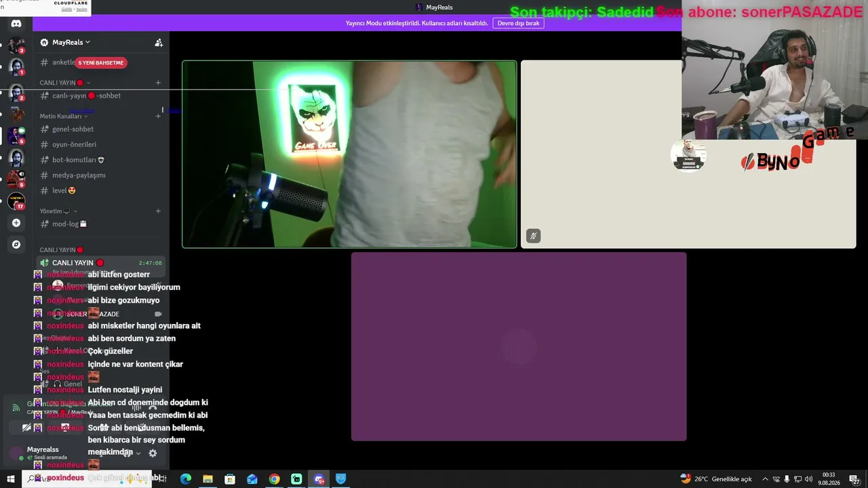The image size is (868, 488).
Task: Open the bot-komutları channel
Action: tap(101, 160)
